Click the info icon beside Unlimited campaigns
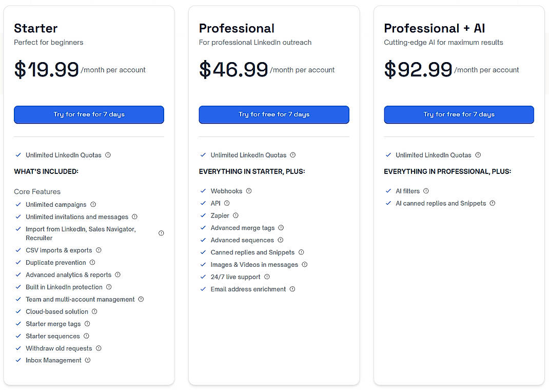 pyautogui.click(x=93, y=204)
